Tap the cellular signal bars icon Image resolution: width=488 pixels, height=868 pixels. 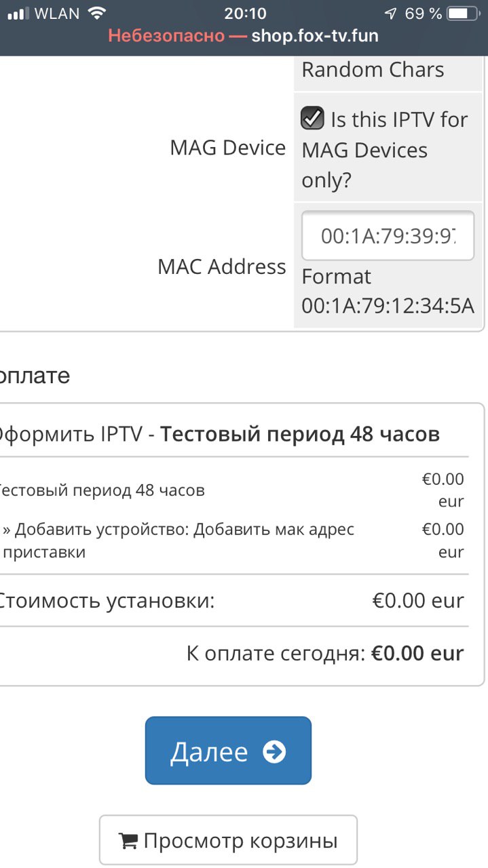click(x=18, y=13)
